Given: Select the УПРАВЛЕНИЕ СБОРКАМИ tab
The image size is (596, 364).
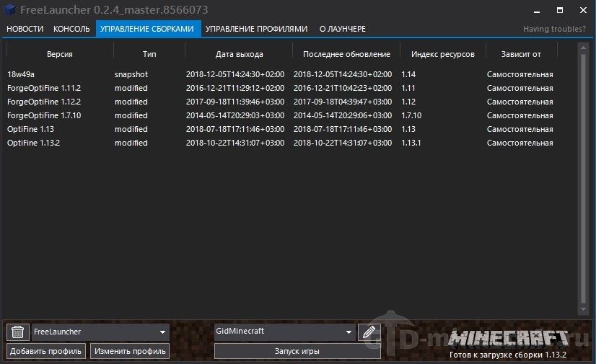Looking at the screenshot, I should tap(148, 29).
